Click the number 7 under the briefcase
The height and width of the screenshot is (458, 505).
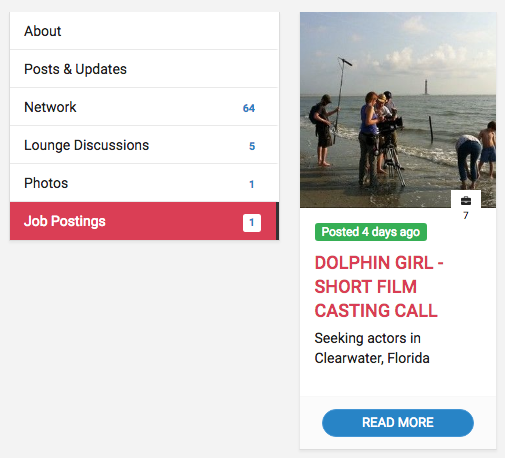[x=466, y=215]
